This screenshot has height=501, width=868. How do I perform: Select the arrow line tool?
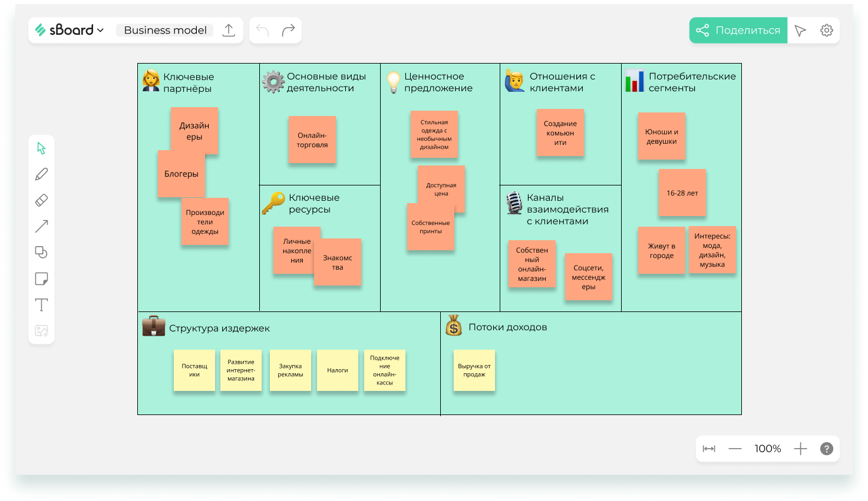coord(41,226)
